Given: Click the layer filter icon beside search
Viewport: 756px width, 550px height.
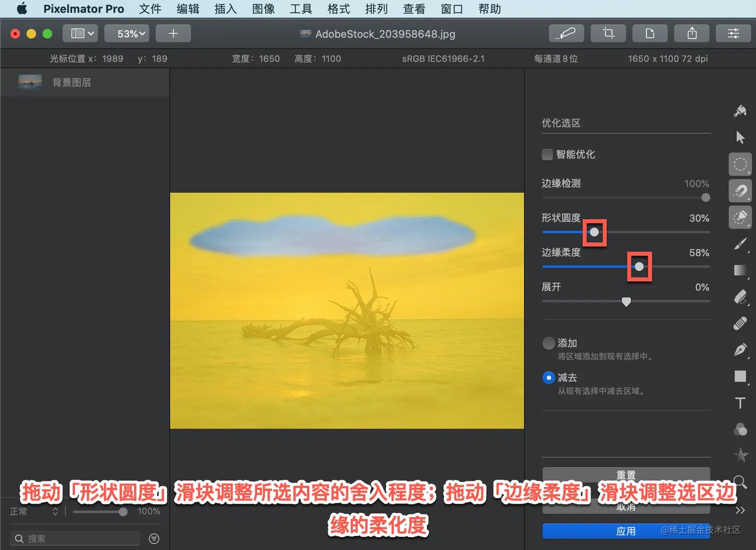Looking at the screenshot, I should (154, 538).
